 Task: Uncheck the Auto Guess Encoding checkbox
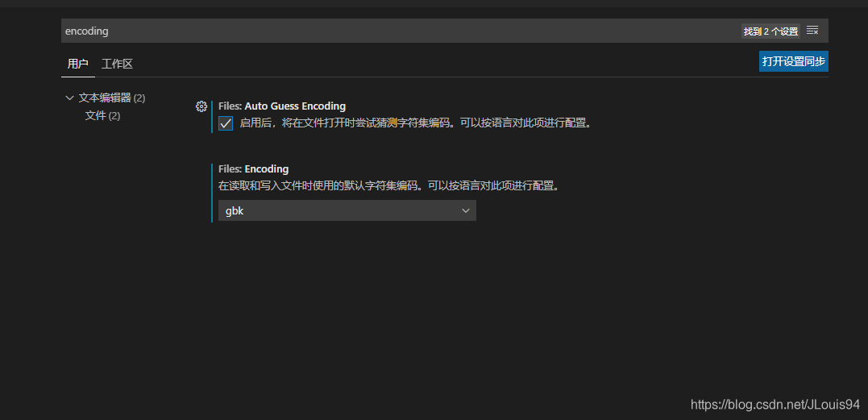226,123
